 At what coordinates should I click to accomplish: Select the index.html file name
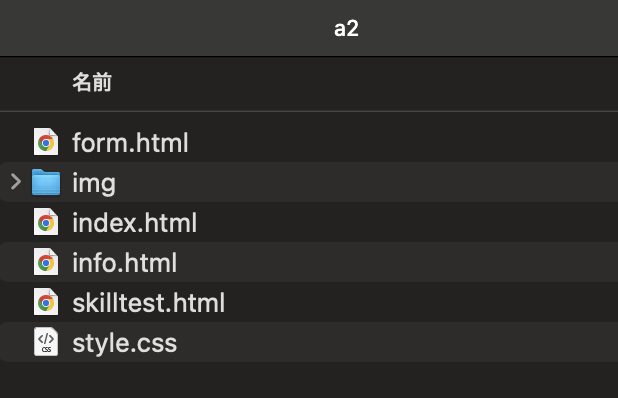pyautogui.click(x=134, y=223)
